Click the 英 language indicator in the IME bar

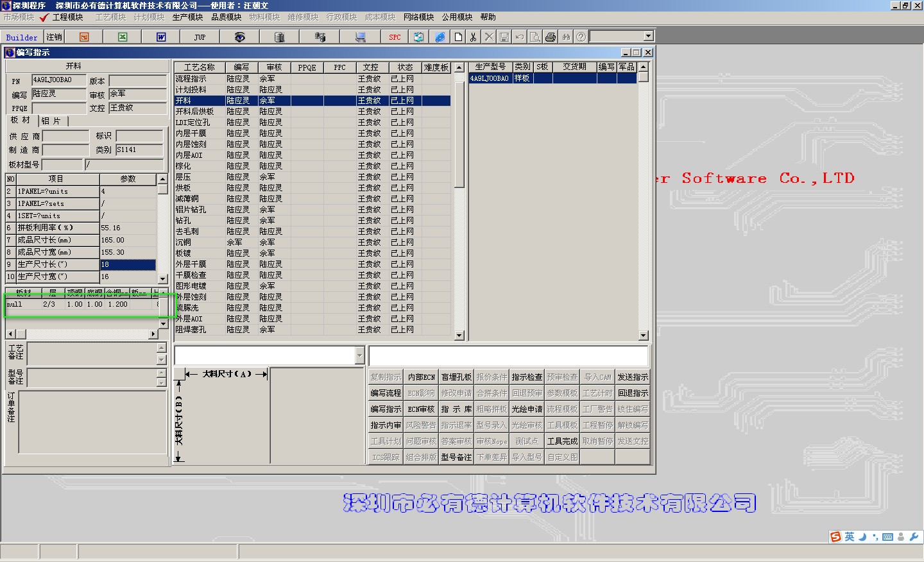850,537
